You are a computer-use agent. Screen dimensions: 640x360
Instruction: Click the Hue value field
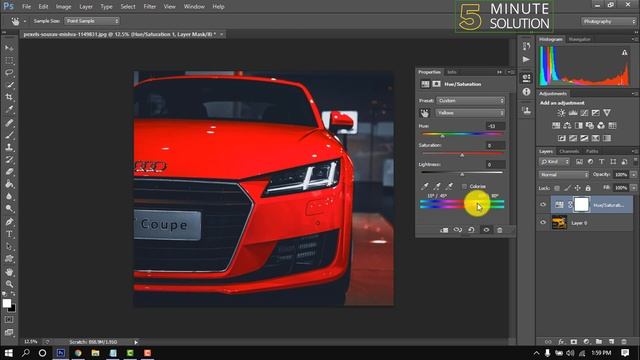point(495,126)
